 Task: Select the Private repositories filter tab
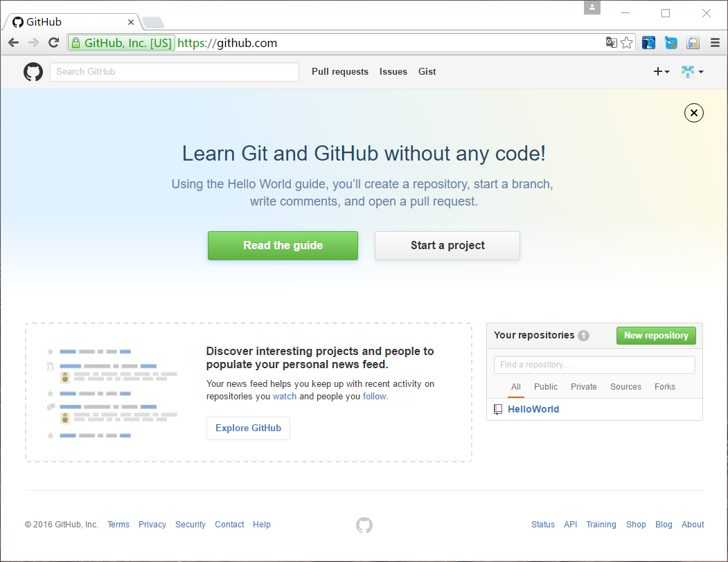584,387
